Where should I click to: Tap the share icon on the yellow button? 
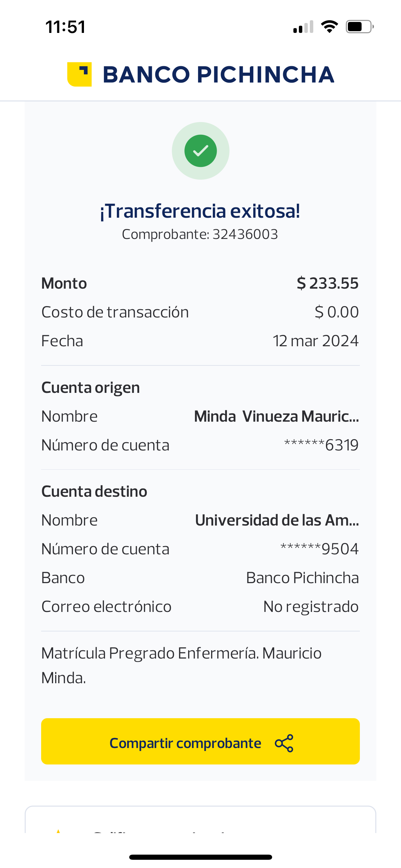pyautogui.click(x=284, y=743)
